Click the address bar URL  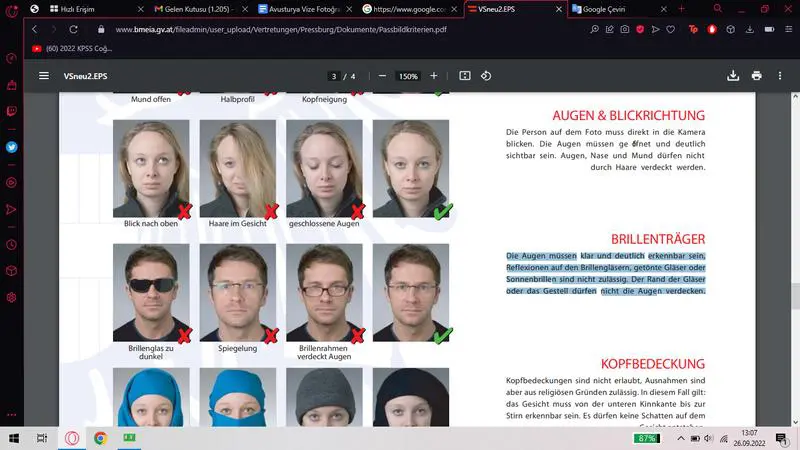[280, 29]
